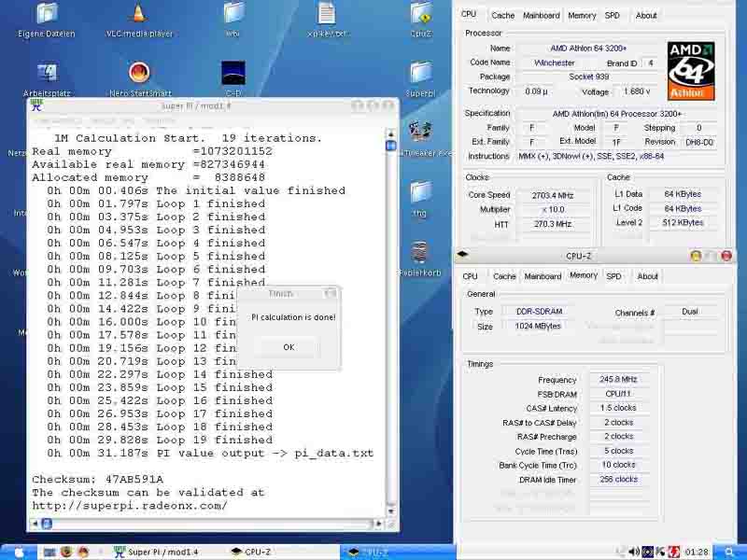Click the 'PI value output -> pi_data.txt' line
Viewport: 747px width, 560px height.
point(210,453)
